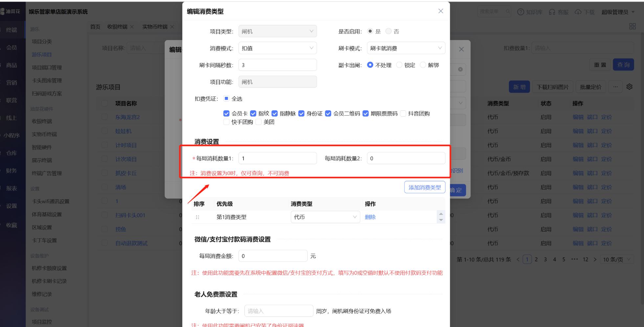Focus the 每局消耗数量1 input
Screen dimensions: 644x327
point(278,158)
